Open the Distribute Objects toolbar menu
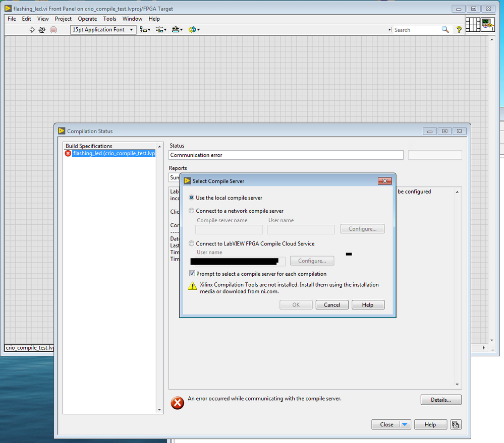This screenshot has width=504, height=443. (161, 30)
